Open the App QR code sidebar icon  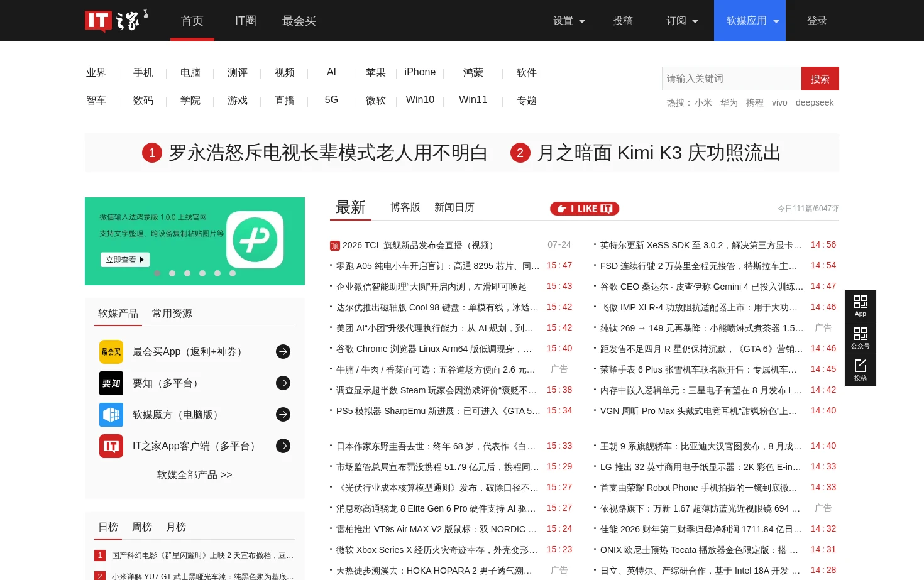click(861, 305)
